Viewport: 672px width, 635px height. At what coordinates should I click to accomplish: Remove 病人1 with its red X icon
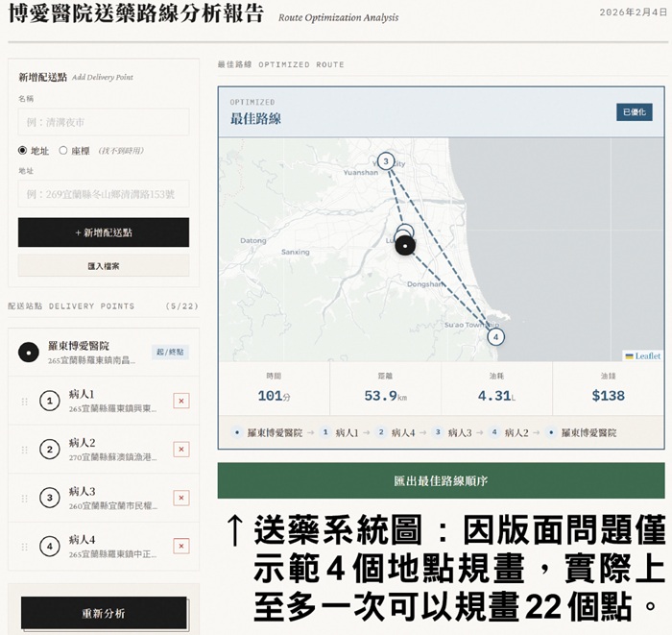pyautogui.click(x=181, y=401)
